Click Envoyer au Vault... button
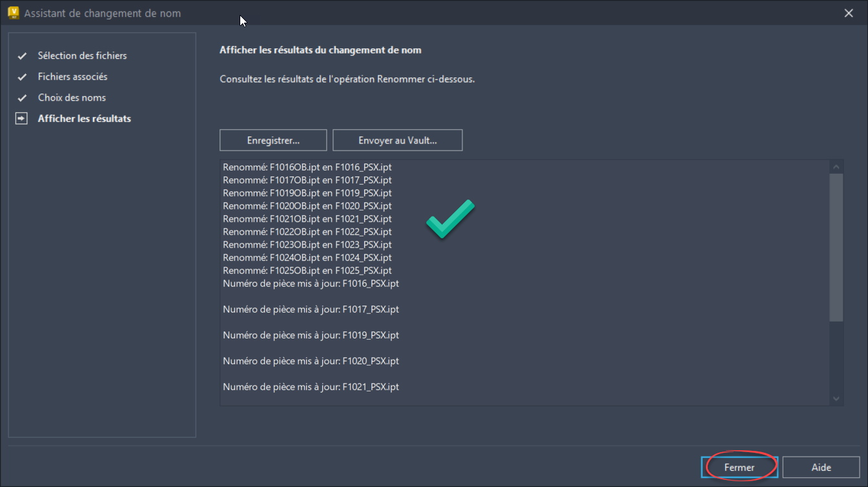Viewport: 868px width, 487px height. coord(397,140)
